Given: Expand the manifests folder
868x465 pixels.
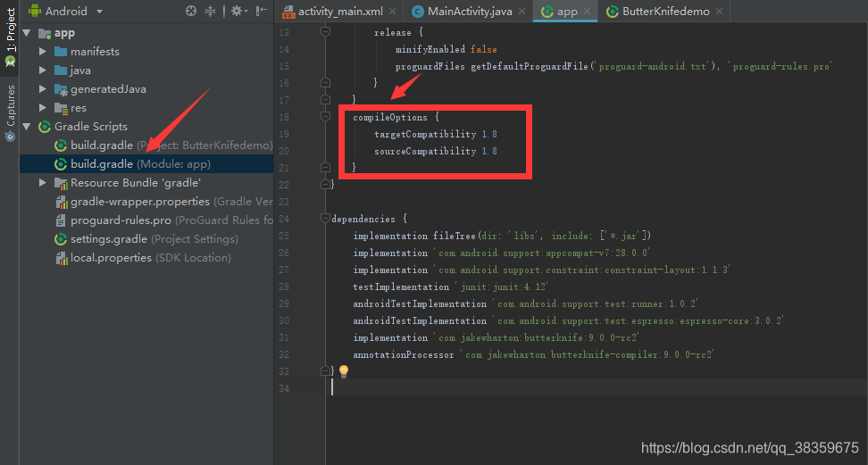Looking at the screenshot, I should coord(43,52).
